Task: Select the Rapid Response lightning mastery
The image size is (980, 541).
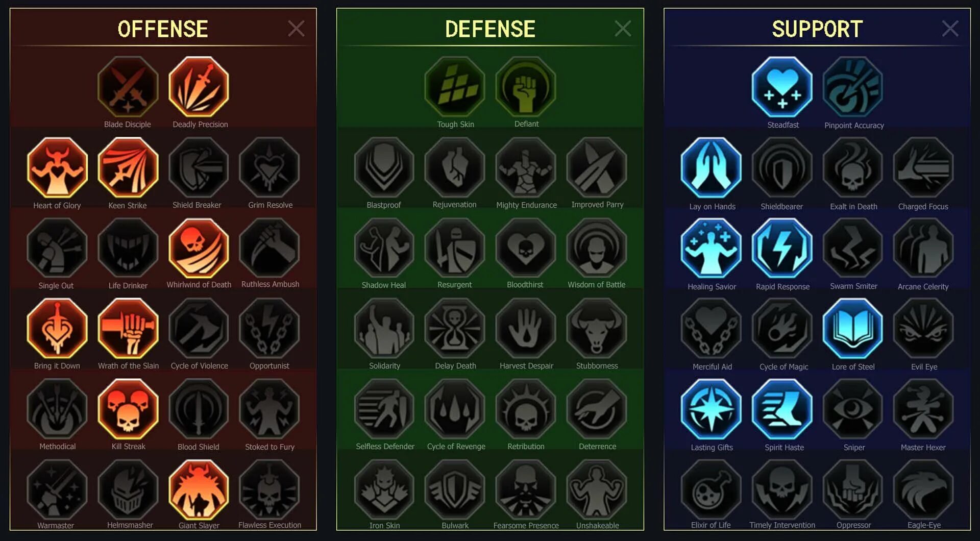Action: pyautogui.click(x=782, y=249)
